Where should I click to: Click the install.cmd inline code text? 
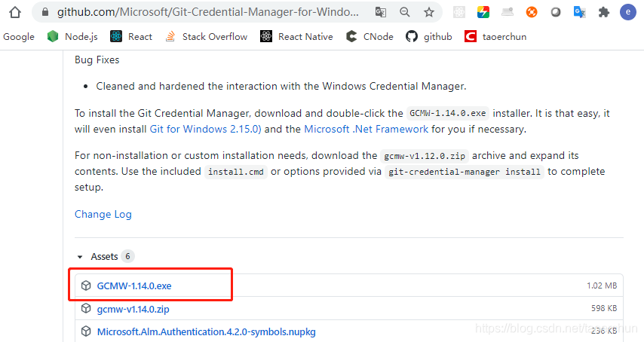(x=236, y=172)
